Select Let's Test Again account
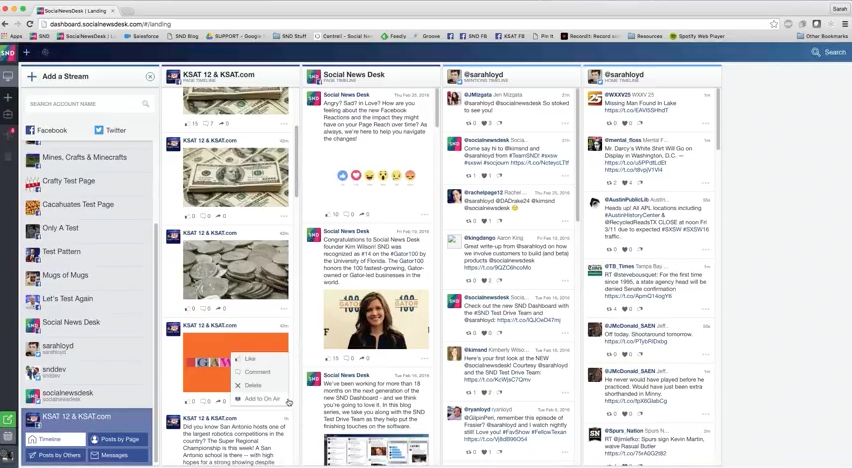 (89, 301)
